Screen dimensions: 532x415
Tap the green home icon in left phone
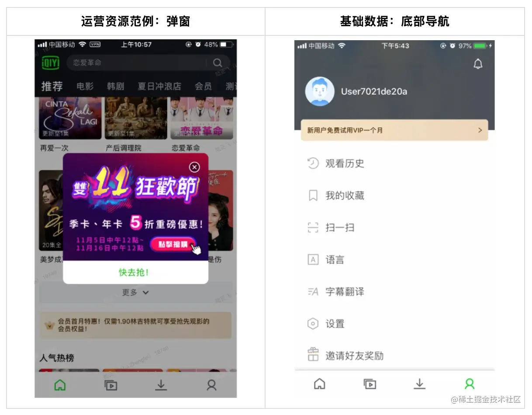point(60,385)
